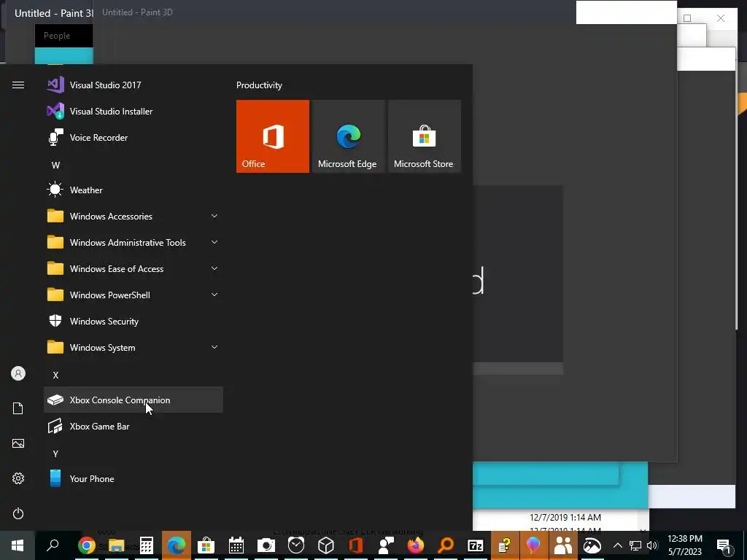
Task: Expand the Windows PowerShell folder
Action: [133, 295]
